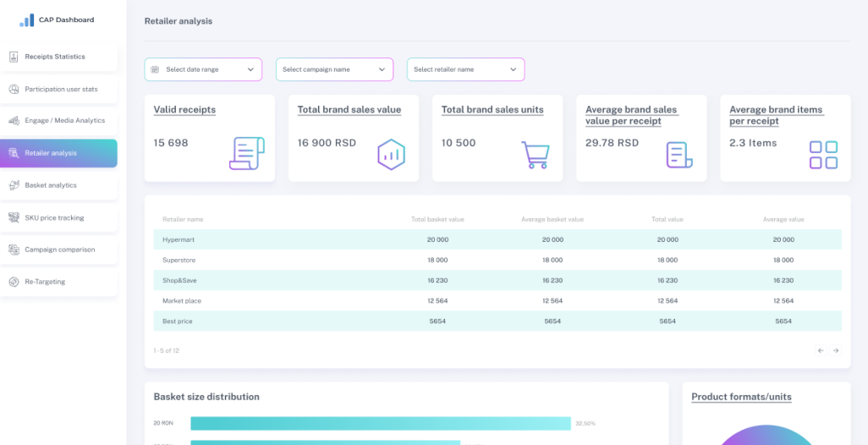Click the 20 RON basket size bar
Viewport: 868px width, 445px height.
point(381,423)
